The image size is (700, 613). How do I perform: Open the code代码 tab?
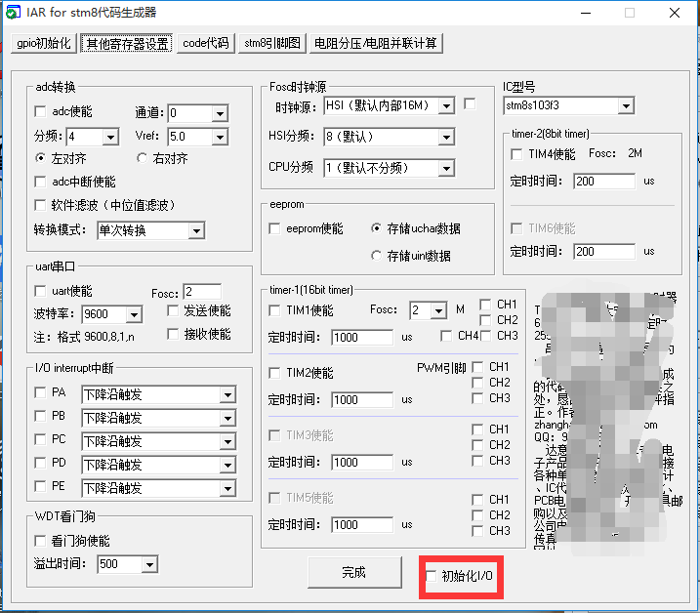click(x=206, y=43)
